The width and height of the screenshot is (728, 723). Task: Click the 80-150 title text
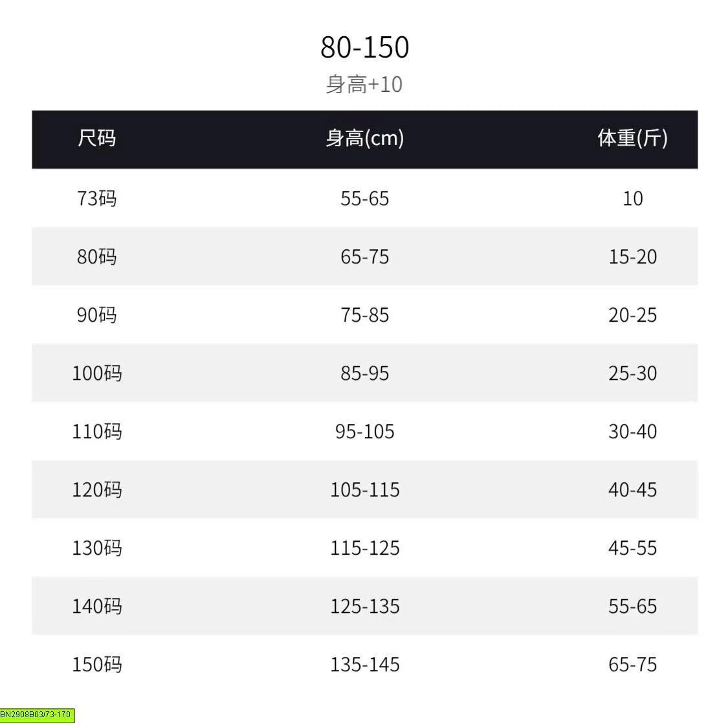pos(364,47)
